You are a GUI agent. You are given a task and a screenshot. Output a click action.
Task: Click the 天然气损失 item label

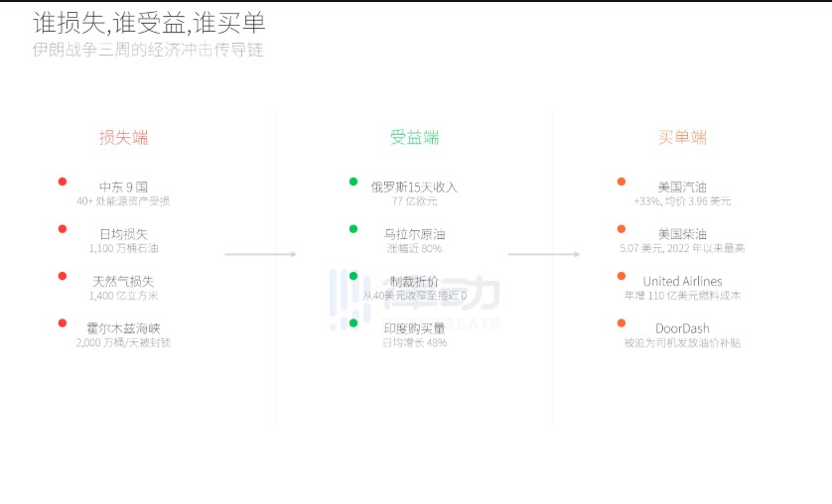pos(124,282)
